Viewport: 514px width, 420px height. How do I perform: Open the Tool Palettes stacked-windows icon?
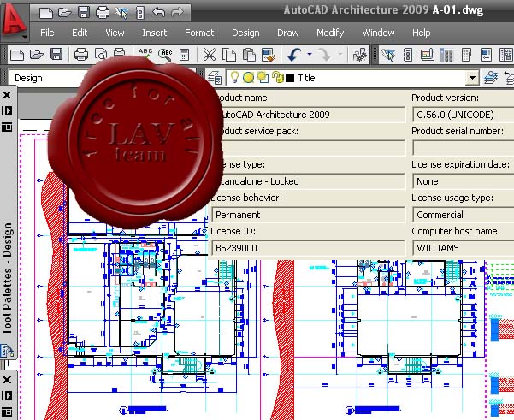(428, 55)
